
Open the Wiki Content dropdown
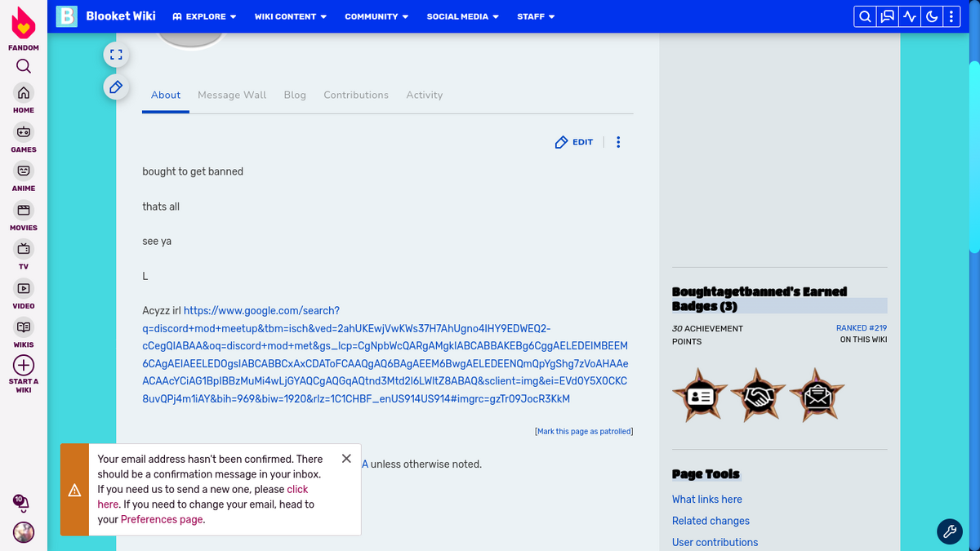[290, 16]
